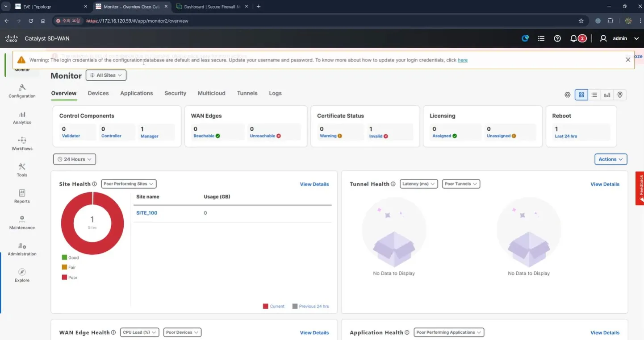Open the Explore sidebar section
Image resolution: width=644 pixels, height=340 pixels.
22,275
